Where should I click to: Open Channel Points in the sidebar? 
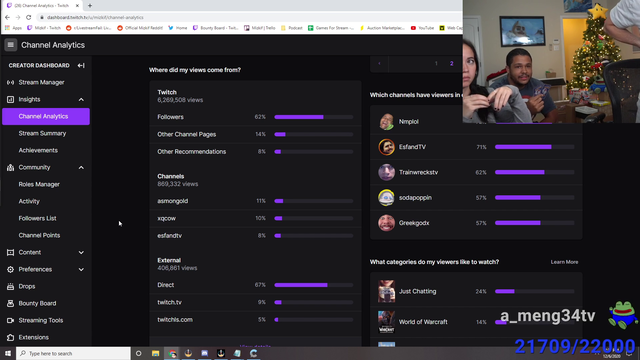(39, 236)
